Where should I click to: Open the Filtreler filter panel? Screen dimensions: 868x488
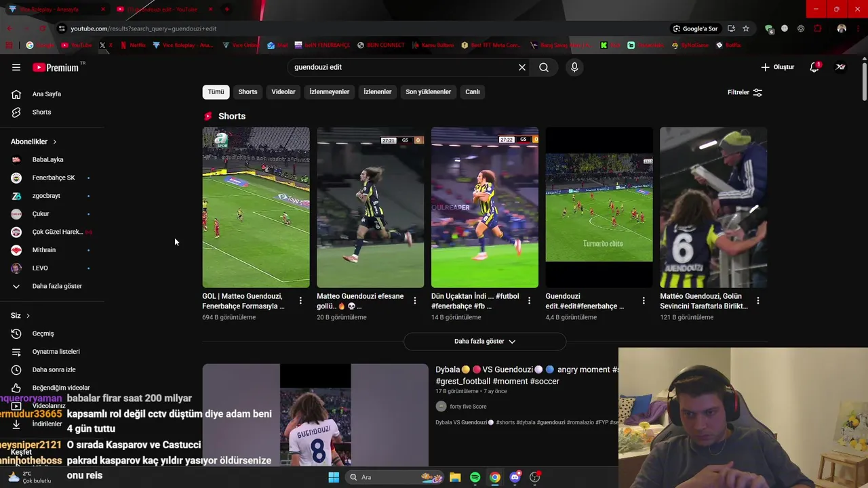click(x=745, y=92)
